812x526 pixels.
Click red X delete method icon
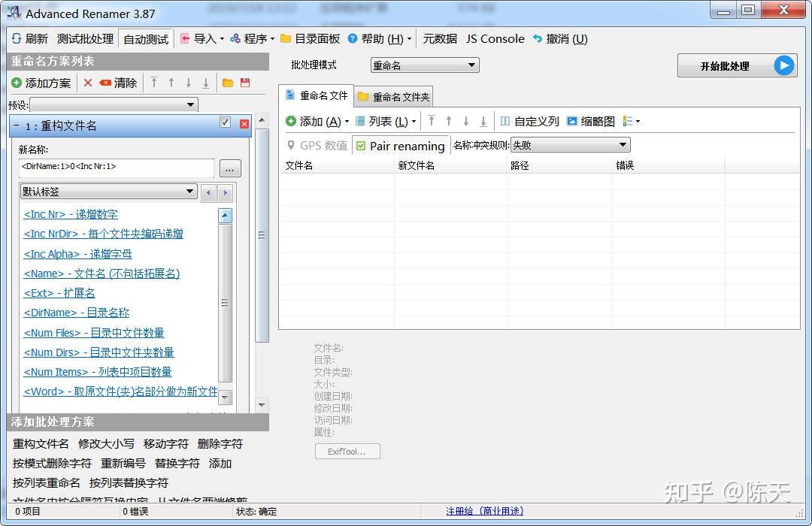click(87, 83)
